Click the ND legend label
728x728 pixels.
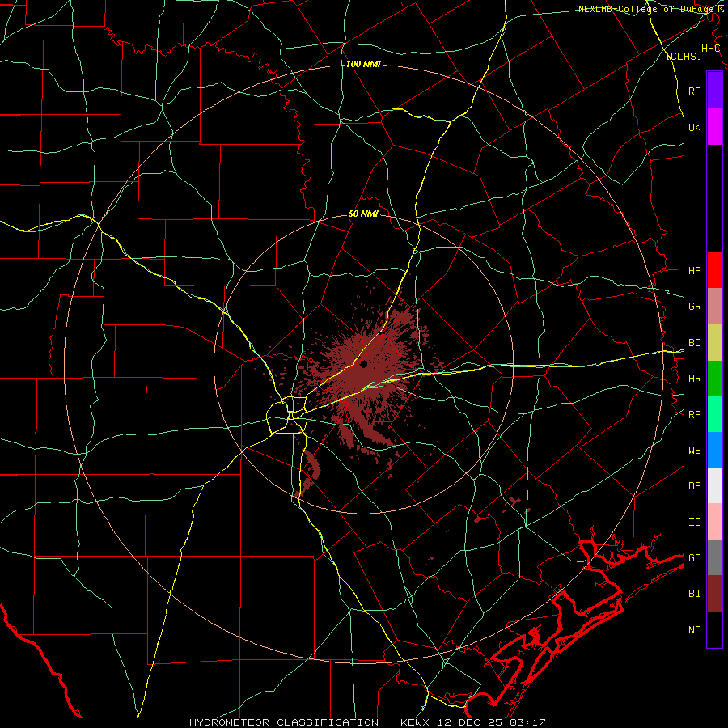(694, 630)
